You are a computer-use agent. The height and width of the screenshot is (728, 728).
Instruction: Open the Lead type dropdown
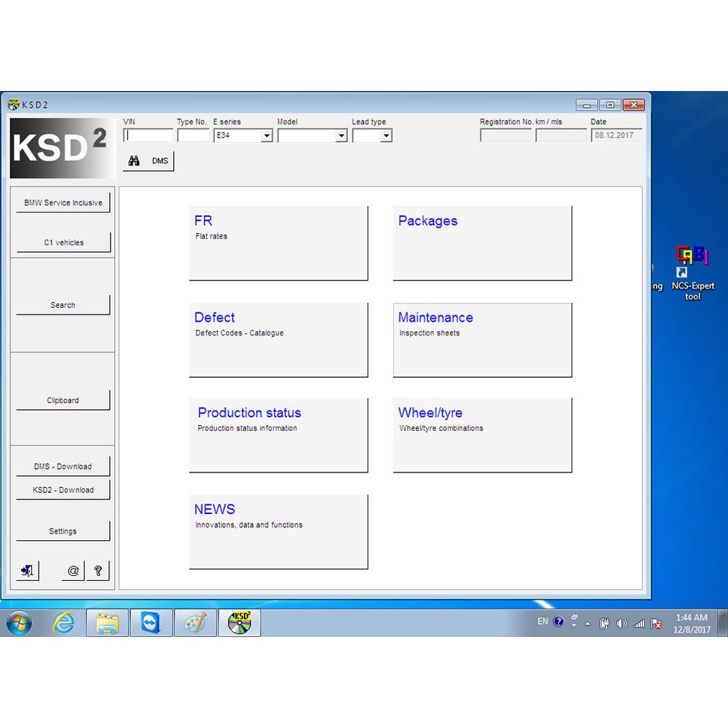[386, 135]
